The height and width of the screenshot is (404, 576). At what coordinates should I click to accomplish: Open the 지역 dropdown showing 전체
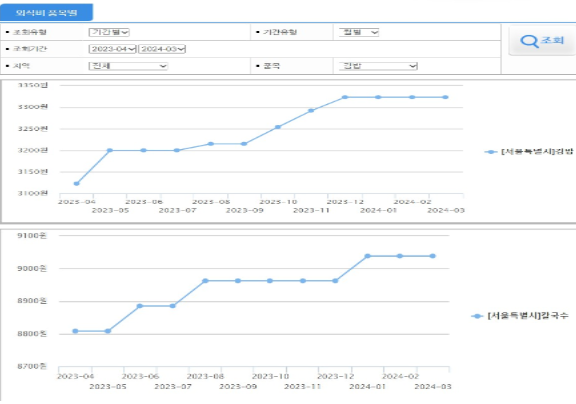(128, 66)
